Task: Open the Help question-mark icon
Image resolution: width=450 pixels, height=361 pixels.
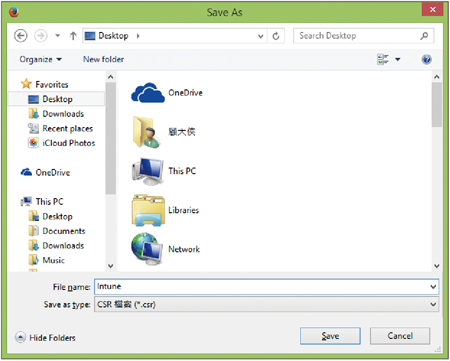Action: tap(426, 59)
